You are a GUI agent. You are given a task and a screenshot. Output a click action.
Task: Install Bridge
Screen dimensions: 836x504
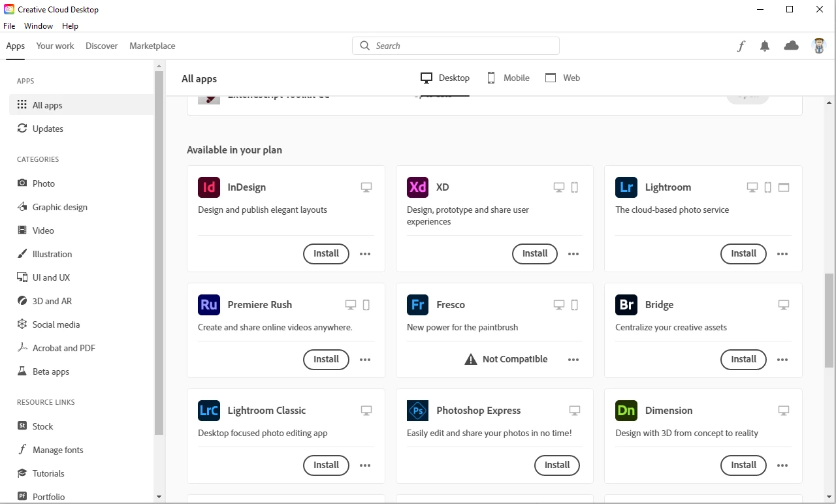tap(743, 359)
